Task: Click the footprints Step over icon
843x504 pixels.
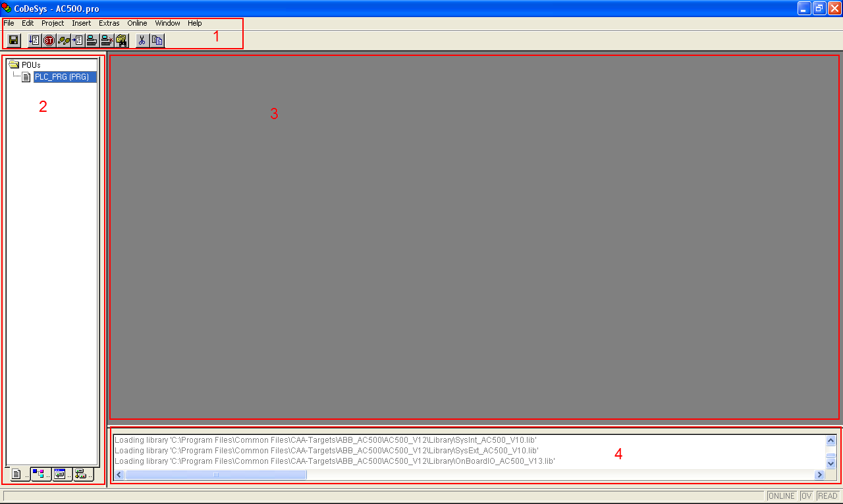Action: 64,41
